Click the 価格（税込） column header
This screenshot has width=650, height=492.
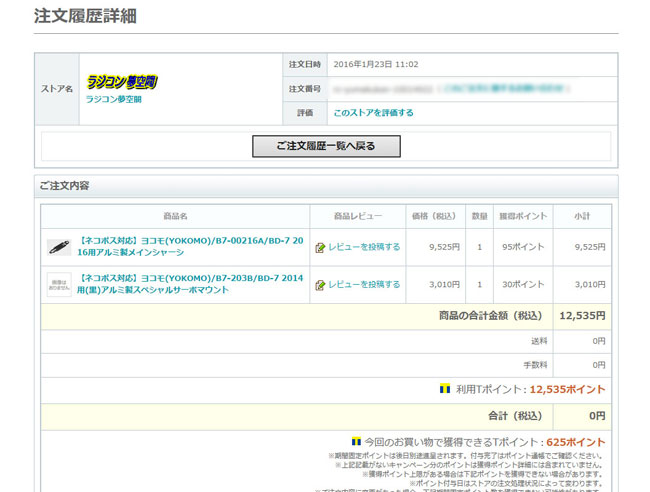[435, 216]
